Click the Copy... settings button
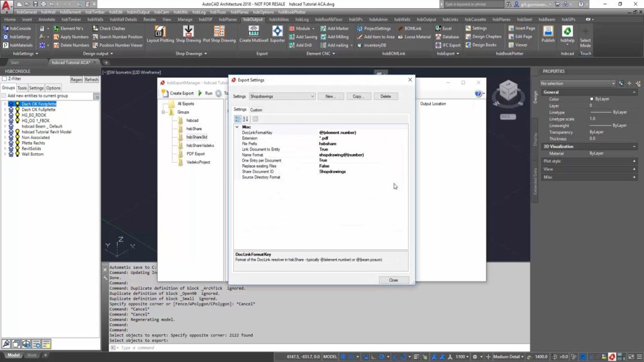644x362 pixels. (358, 96)
